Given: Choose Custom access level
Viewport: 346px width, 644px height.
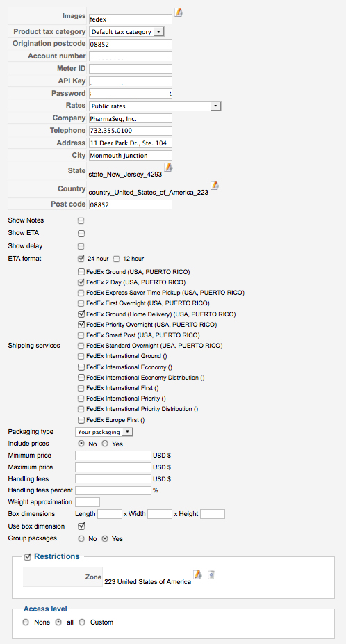Looking at the screenshot, I should click(x=82, y=622).
